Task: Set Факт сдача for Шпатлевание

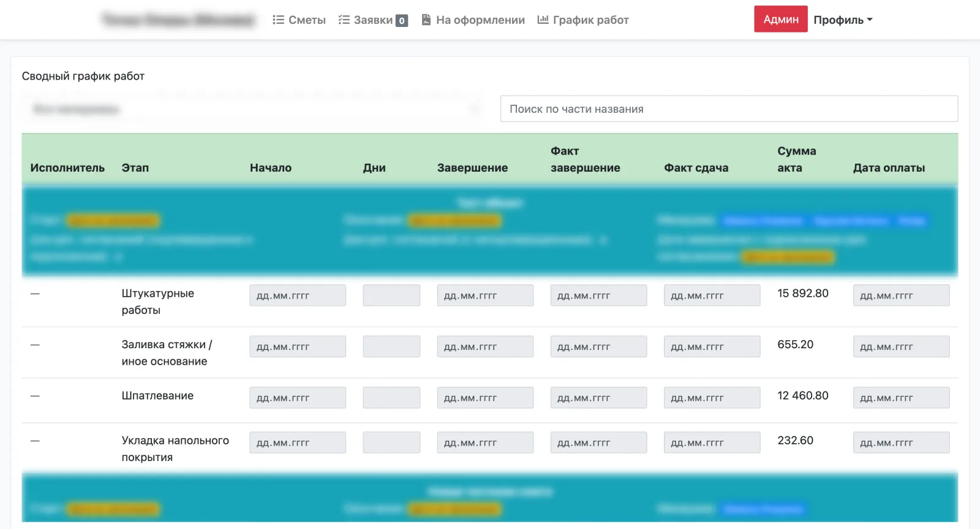Action: pos(712,398)
